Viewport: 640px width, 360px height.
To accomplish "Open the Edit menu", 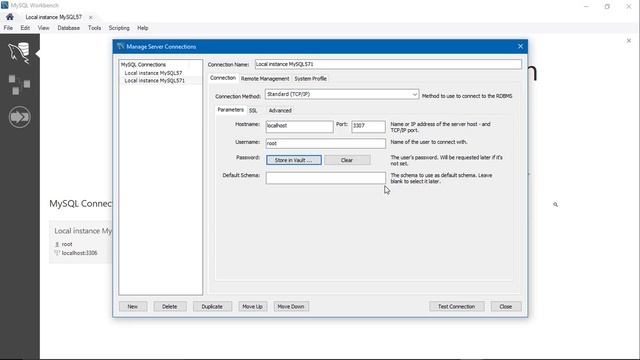I will coord(25,28).
